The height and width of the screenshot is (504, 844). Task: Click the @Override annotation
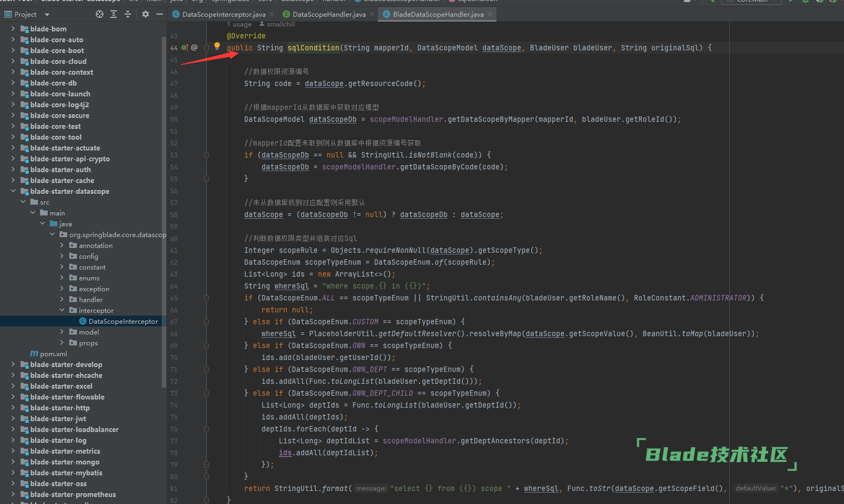[246, 36]
